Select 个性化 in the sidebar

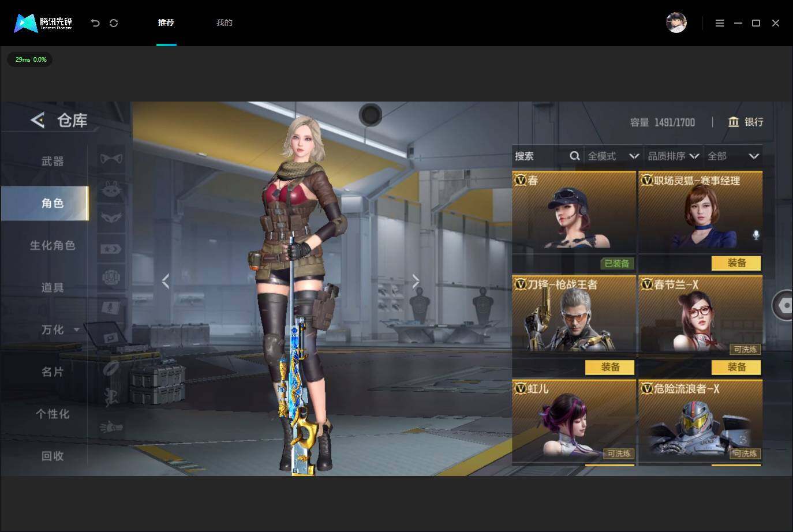[x=53, y=414]
